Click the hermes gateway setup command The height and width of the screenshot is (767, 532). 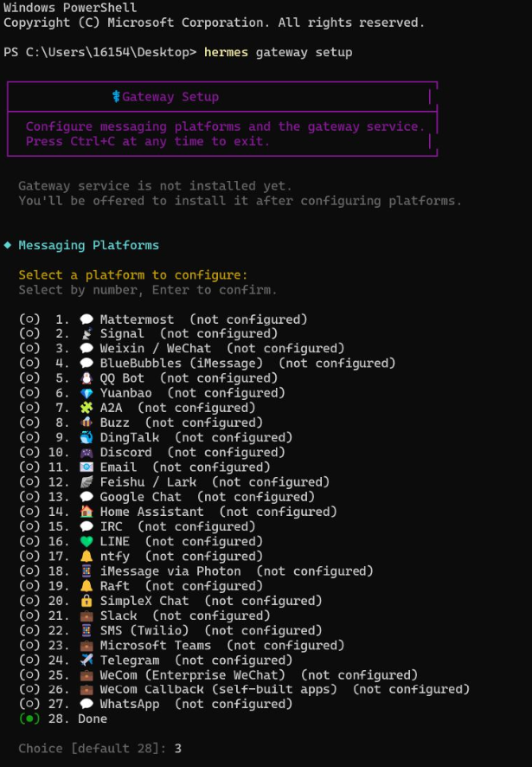[x=279, y=52]
